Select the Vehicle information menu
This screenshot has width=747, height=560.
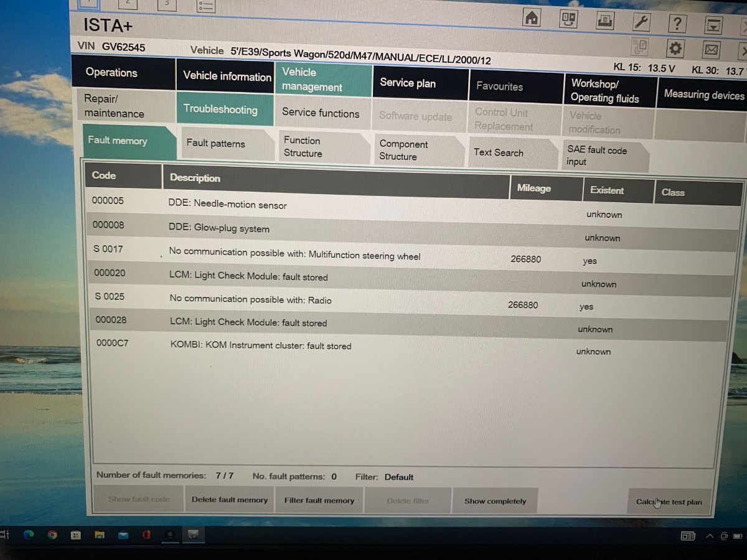pos(227,76)
